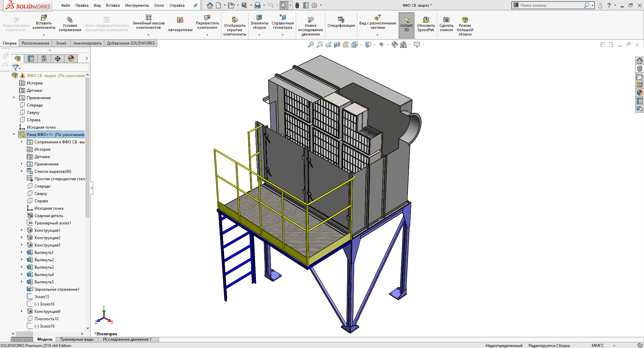Click the DisplayManager color ball icon
The height and width of the screenshot is (348, 644).
pyautogui.click(x=71, y=59)
